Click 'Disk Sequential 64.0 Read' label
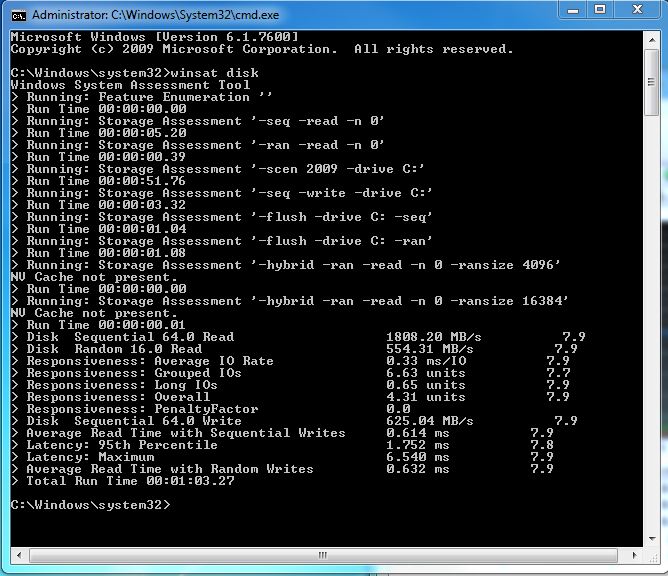This screenshot has height=576, width=668. 130,337
